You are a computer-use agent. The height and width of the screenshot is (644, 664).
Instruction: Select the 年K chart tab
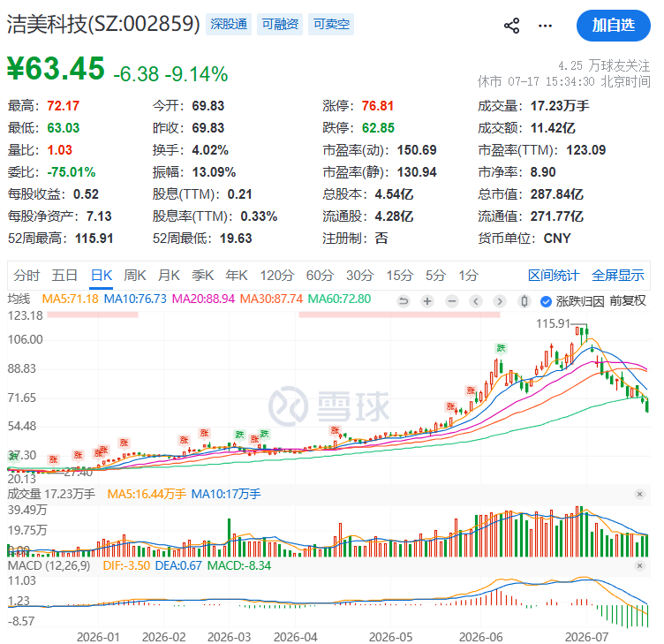(x=237, y=276)
